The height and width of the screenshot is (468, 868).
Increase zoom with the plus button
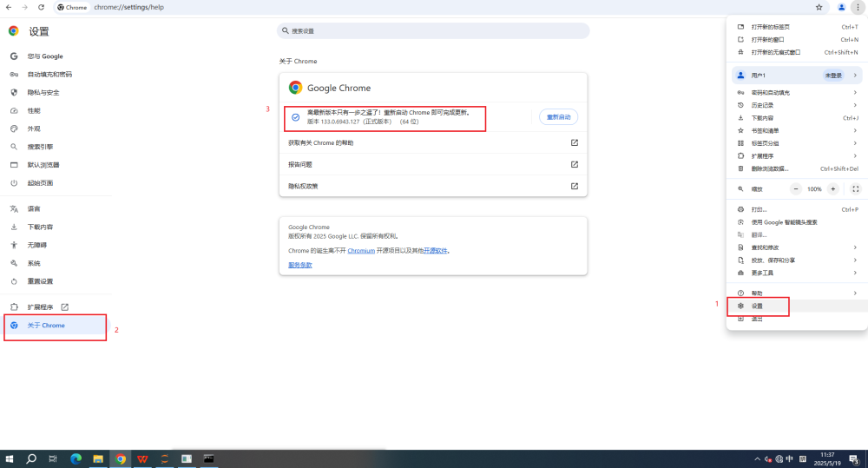(x=832, y=189)
